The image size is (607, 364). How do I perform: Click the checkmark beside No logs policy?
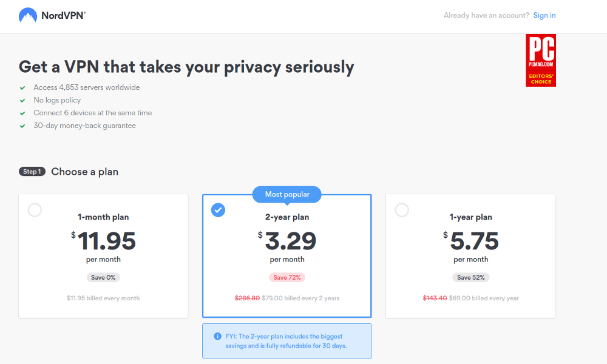[22, 101]
